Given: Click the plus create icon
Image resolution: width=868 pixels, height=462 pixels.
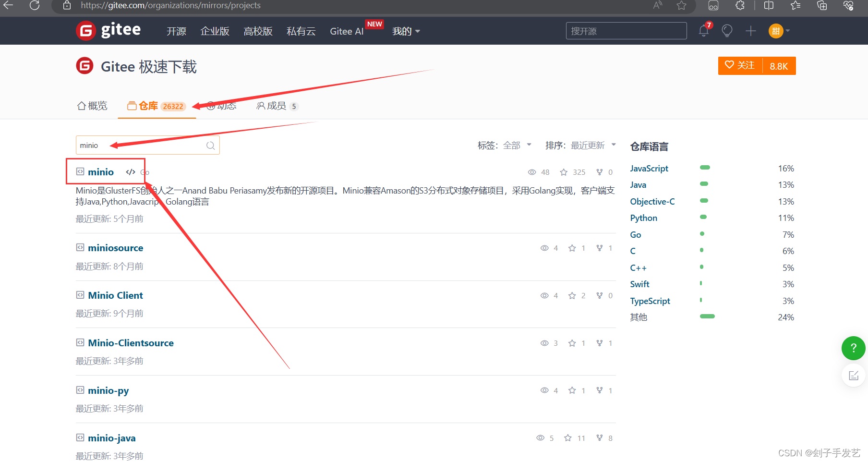Looking at the screenshot, I should coord(751,31).
